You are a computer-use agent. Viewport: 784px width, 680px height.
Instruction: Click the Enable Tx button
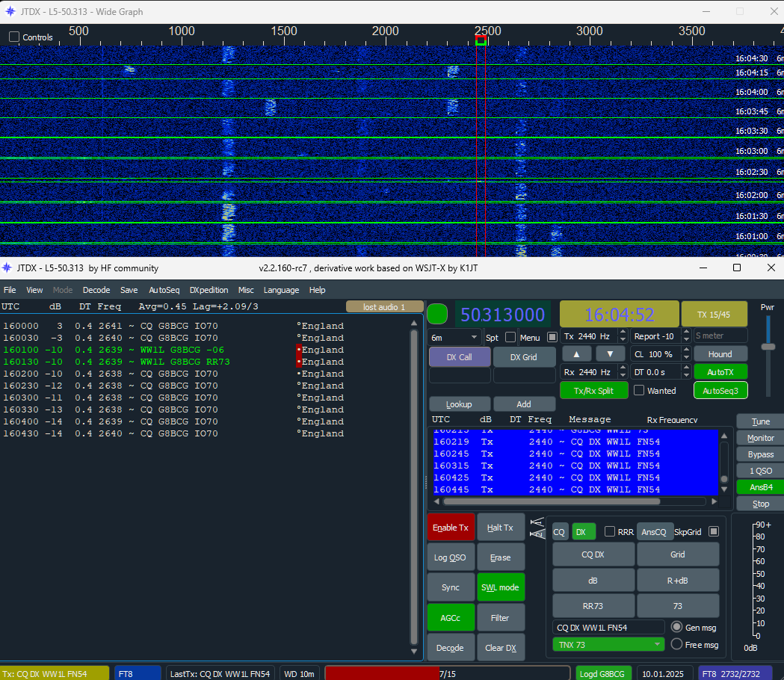point(451,527)
